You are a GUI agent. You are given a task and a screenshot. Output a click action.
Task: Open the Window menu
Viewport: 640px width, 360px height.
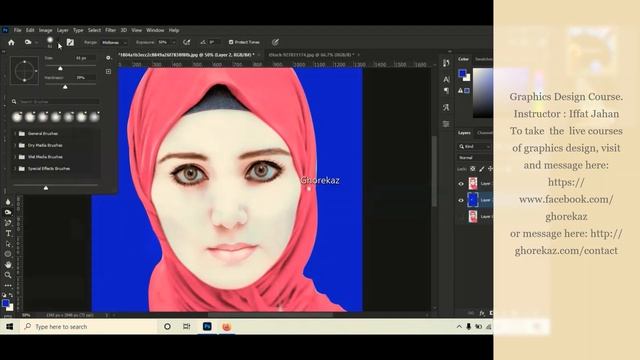pyautogui.click(x=155, y=30)
